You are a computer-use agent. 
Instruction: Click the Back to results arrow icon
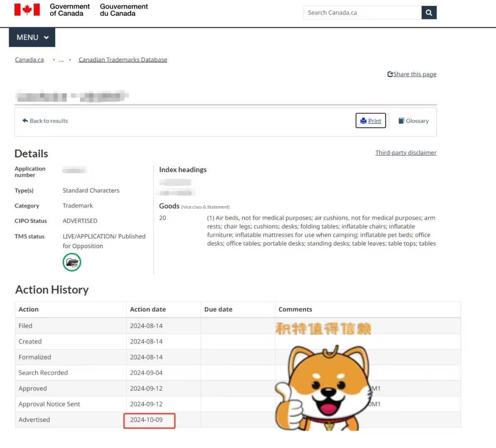tap(25, 121)
